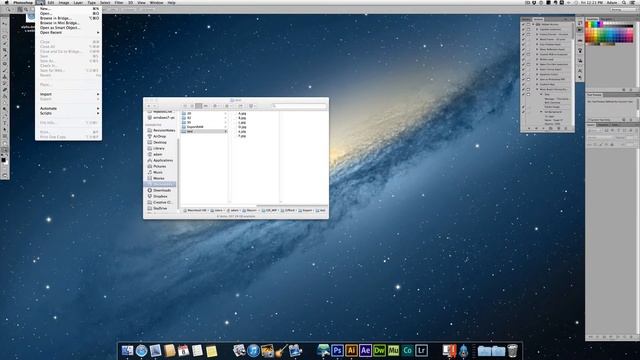Switch Finder to icon view

185,106
